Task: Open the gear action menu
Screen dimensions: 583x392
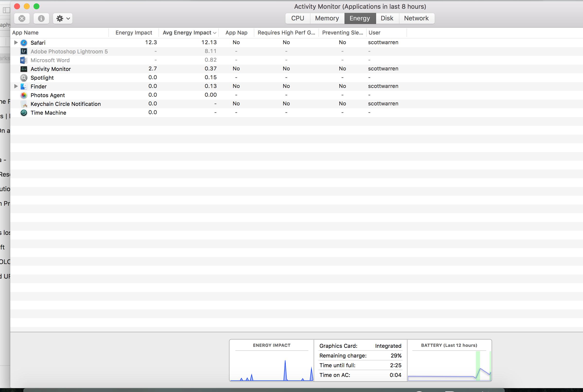Action: 63,18
